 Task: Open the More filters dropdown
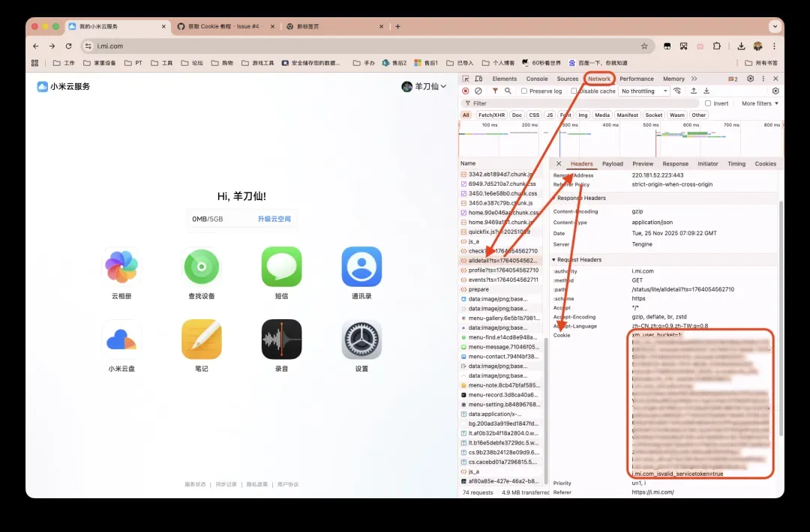(760, 103)
